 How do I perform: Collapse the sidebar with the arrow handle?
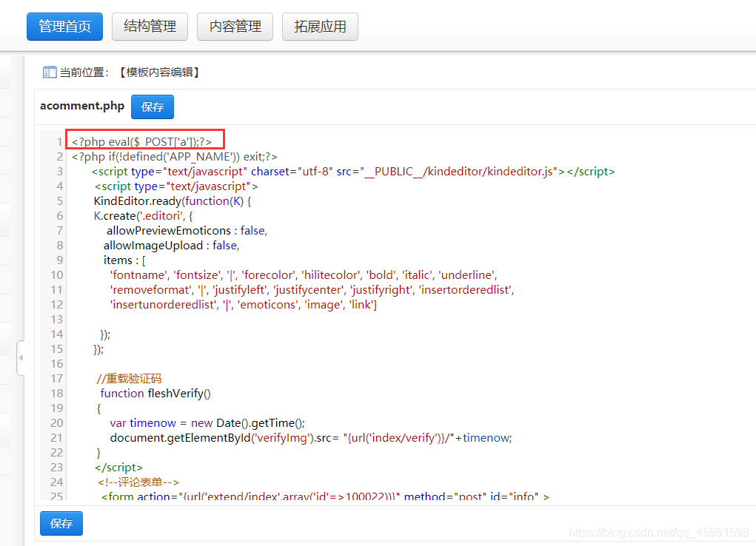point(21,357)
